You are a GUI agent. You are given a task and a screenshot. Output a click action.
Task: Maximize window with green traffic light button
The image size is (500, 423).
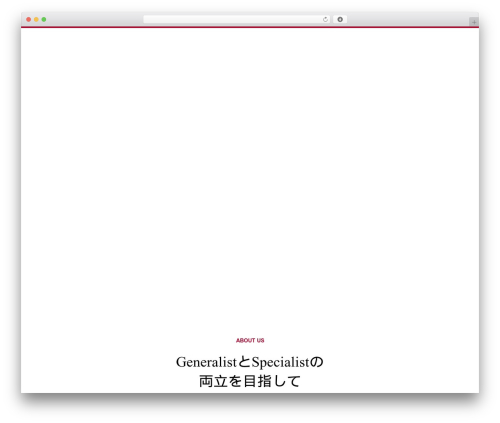[44, 20]
